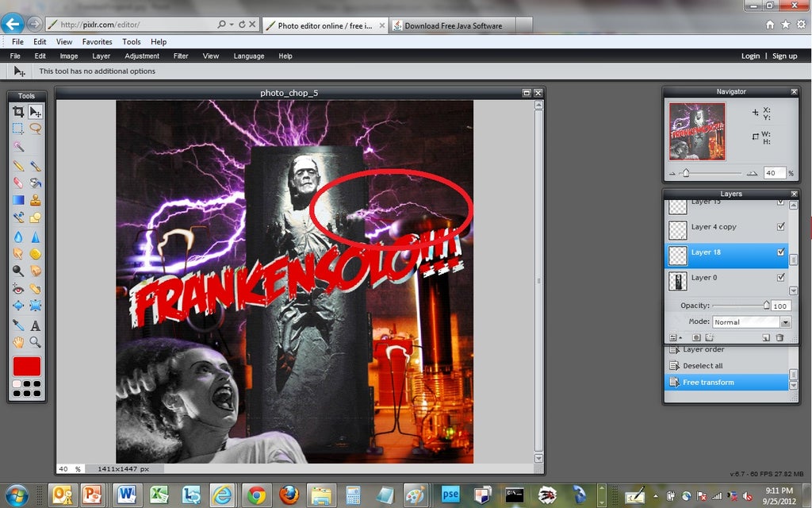
Task: Click the browser Back button
Action: click(13, 24)
